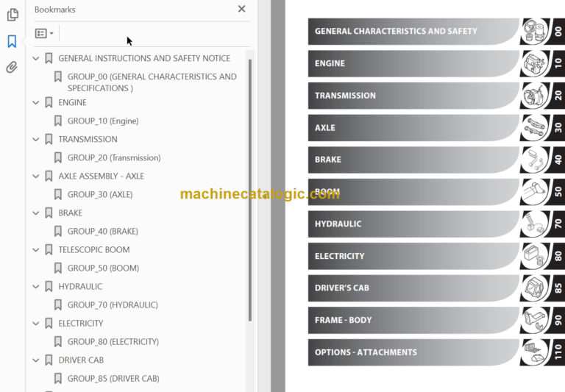Click the section 20 transmission icon
This screenshot has height=392, width=565.
535,96
